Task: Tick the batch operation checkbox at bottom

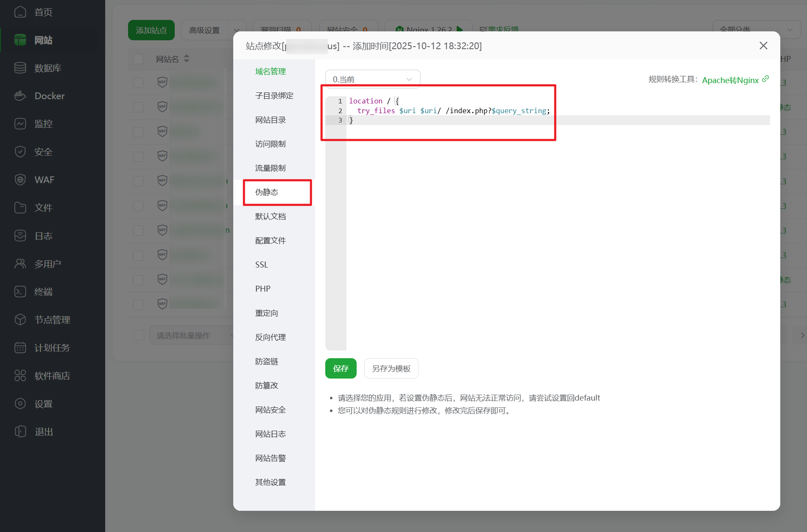Action: [x=139, y=335]
